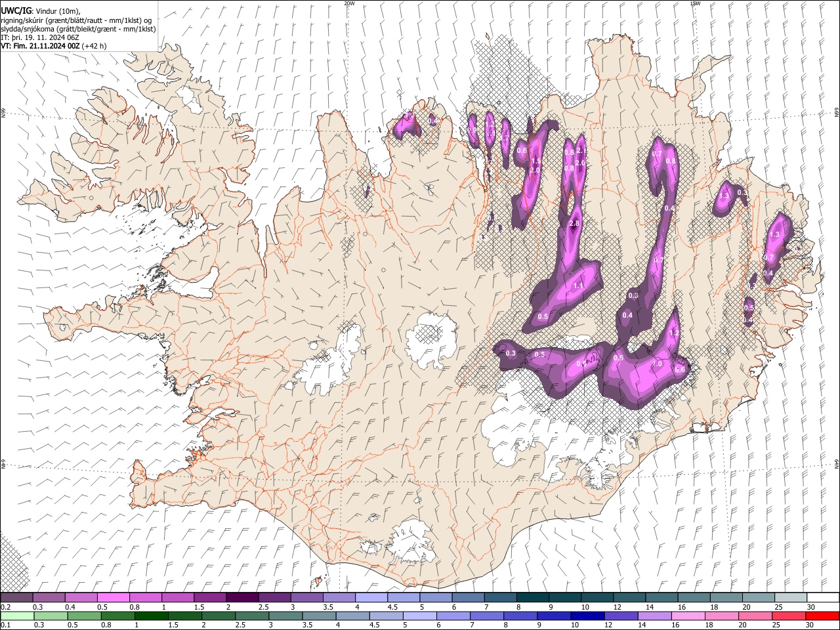840x630 pixels.
Task: Click the lavender snow swatch between 4 and 4.5
Action: (371, 598)
